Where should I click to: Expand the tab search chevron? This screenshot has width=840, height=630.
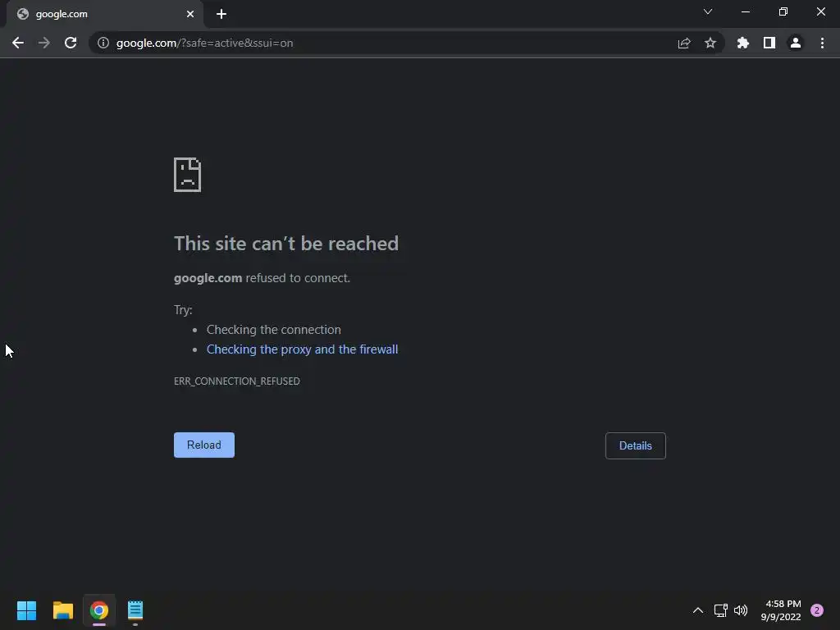click(x=708, y=11)
